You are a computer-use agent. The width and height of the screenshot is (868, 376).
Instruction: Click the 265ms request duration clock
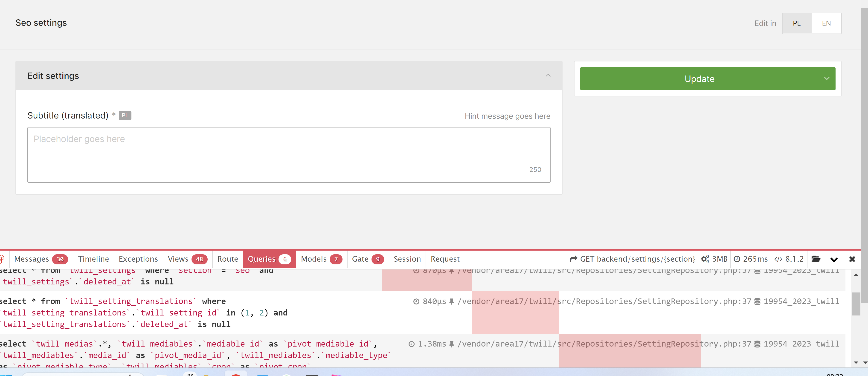click(x=737, y=259)
